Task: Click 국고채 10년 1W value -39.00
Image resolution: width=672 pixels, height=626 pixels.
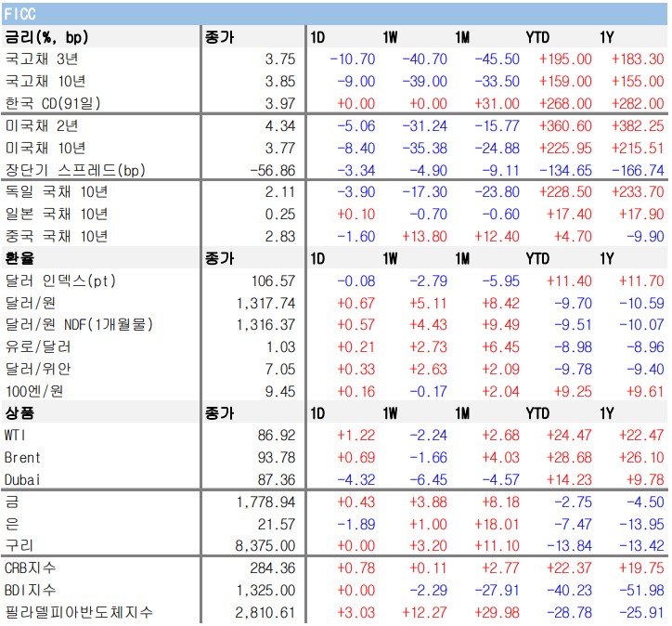Action: coord(425,82)
